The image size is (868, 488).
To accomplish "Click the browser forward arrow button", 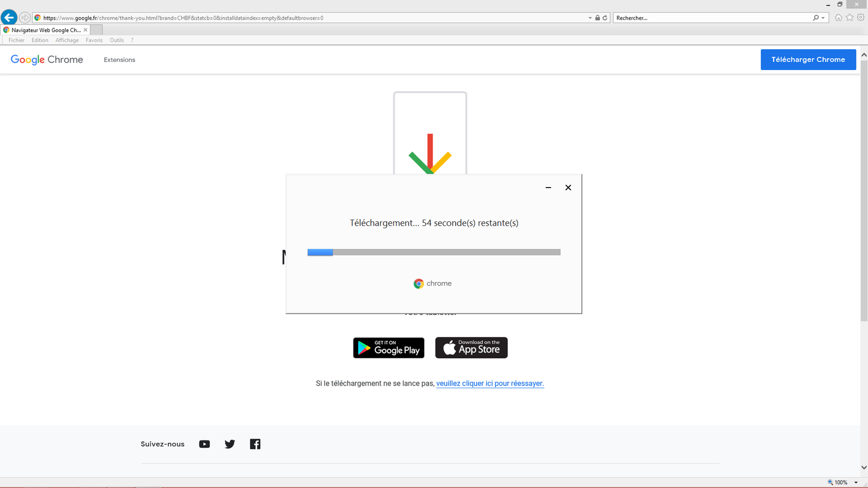I will tap(24, 18).
